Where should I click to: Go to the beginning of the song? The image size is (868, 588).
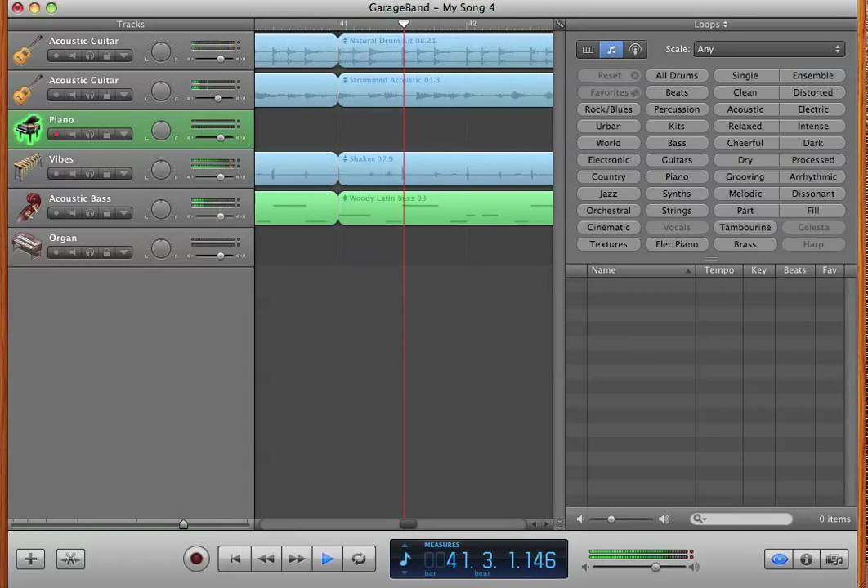click(235, 559)
